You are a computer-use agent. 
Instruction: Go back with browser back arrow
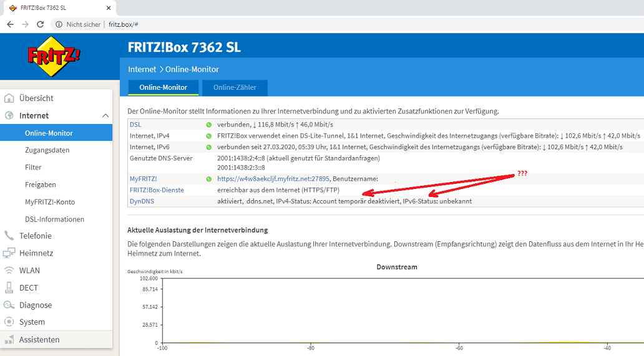(x=10, y=24)
